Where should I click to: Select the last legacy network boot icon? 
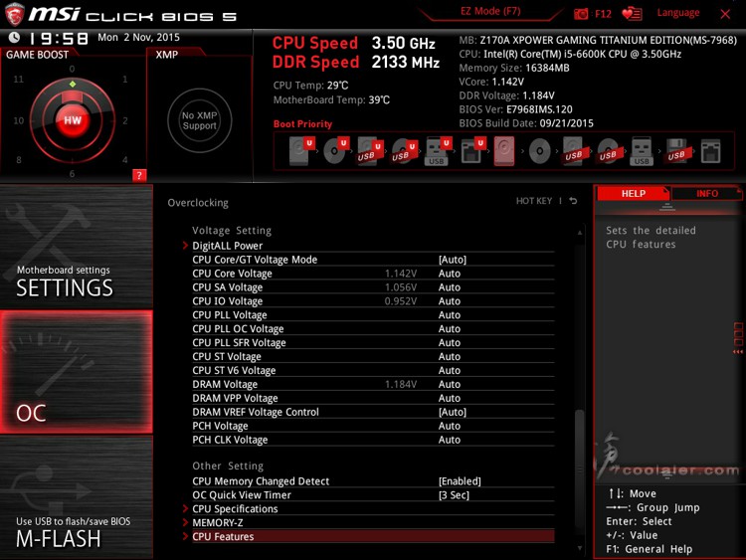click(x=710, y=151)
